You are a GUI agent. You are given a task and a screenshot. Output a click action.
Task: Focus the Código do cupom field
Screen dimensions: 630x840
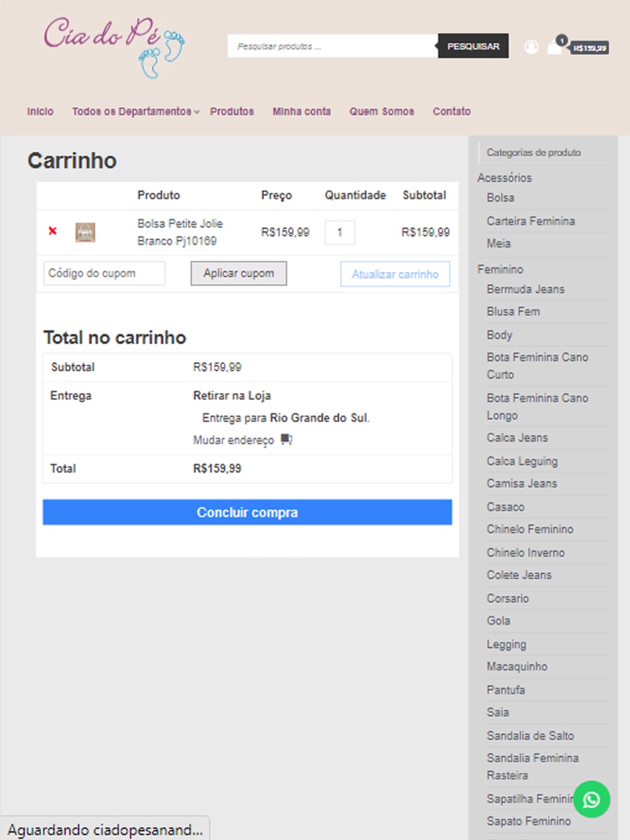[105, 273]
